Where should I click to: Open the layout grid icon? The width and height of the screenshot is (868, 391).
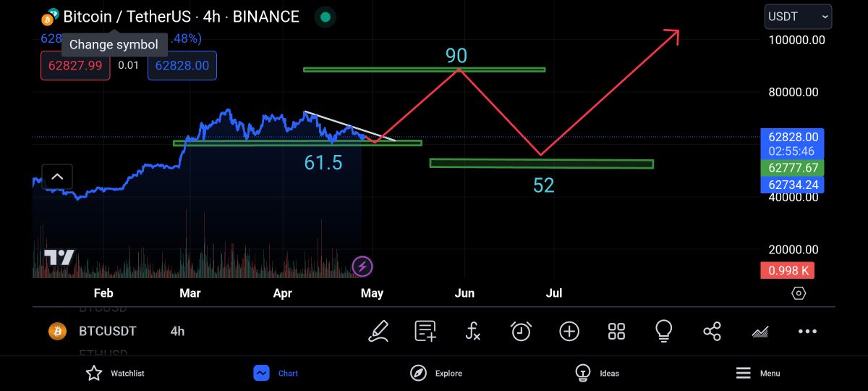point(616,332)
